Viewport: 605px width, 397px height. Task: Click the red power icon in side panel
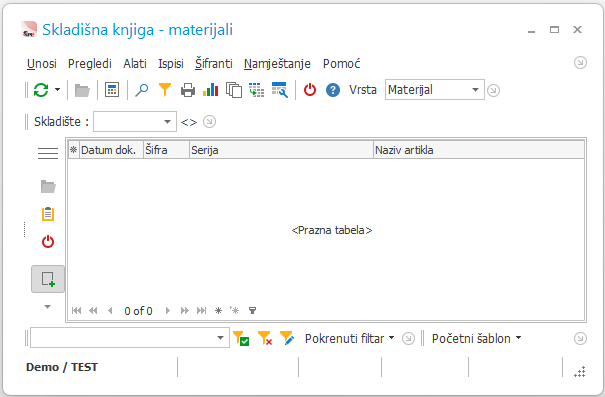pyautogui.click(x=48, y=242)
